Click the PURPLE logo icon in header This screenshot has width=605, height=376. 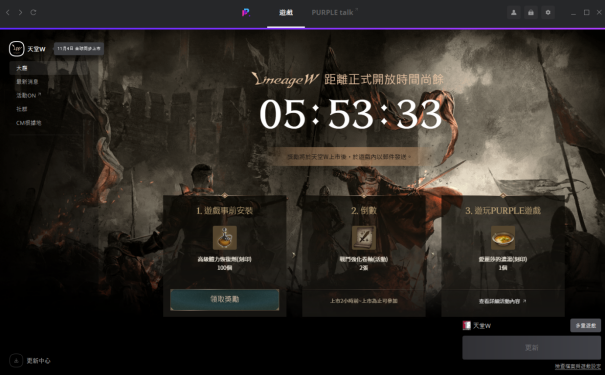tap(246, 12)
